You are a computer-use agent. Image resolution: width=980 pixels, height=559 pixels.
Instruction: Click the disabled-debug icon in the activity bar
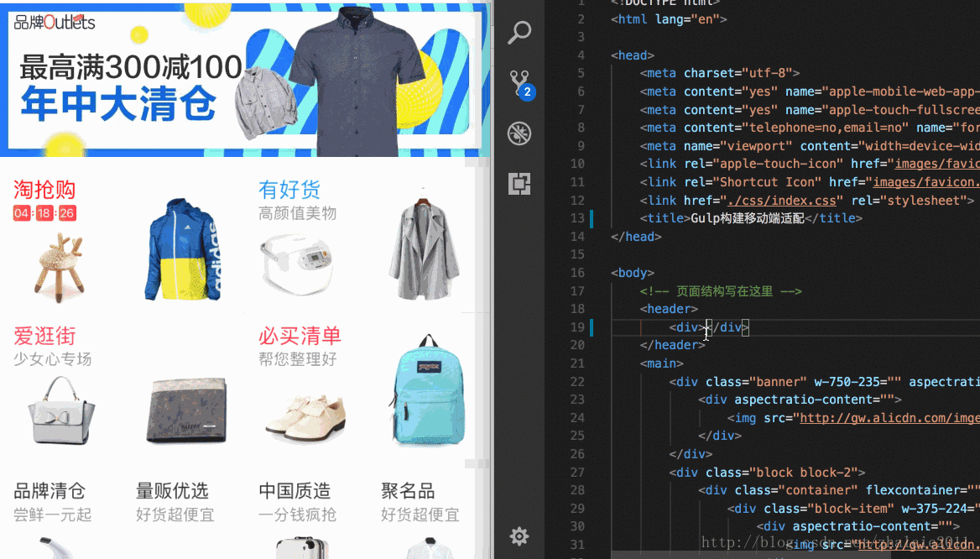point(519,133)
